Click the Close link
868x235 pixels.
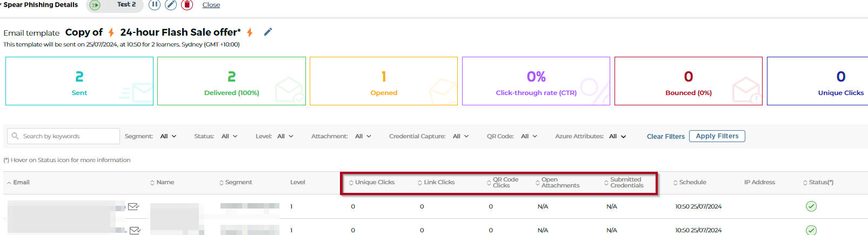211,5
